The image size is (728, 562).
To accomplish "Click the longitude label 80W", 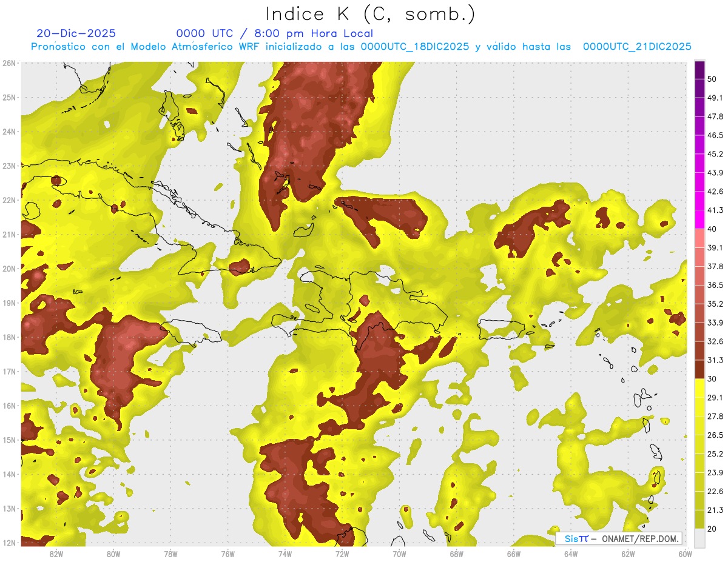I will tap(113, 554).
